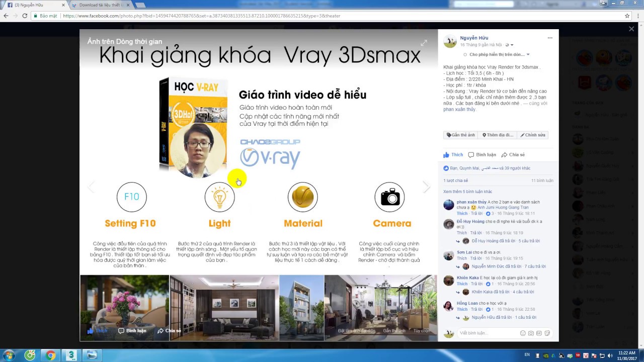Open Sơn Lai commenter name
Viewport: 644px width, 362px height.
click(465, 252)
